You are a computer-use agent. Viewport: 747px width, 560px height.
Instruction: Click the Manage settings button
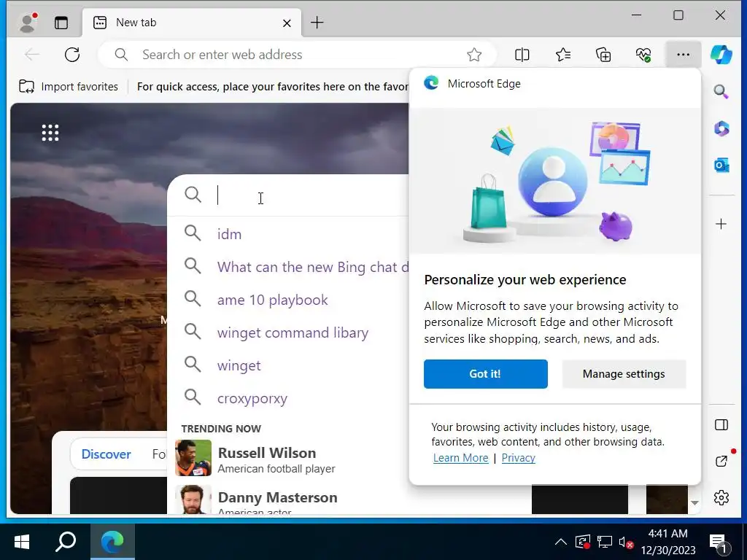point(624,374)
